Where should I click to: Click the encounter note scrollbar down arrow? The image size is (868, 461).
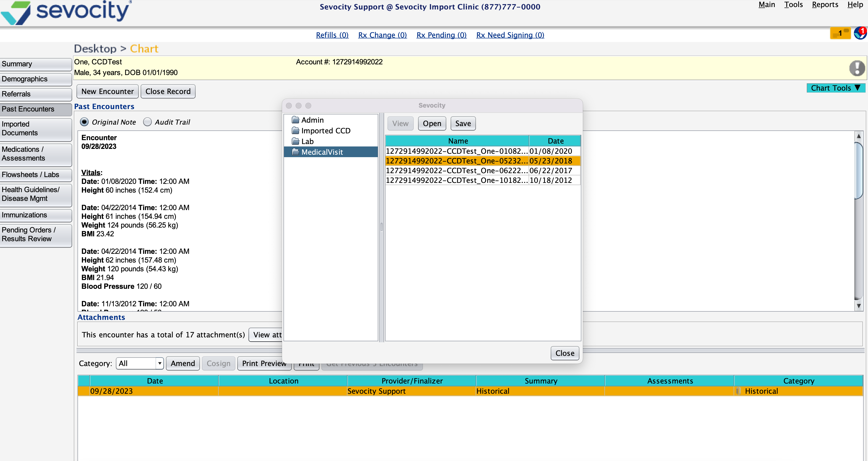pyautogui.click(x=858, y=306)
